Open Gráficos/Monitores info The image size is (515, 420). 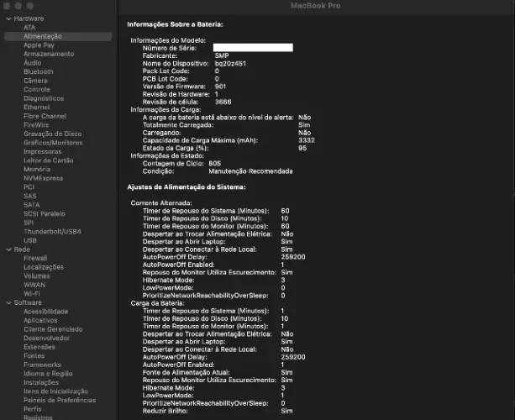tap(53, 143)
